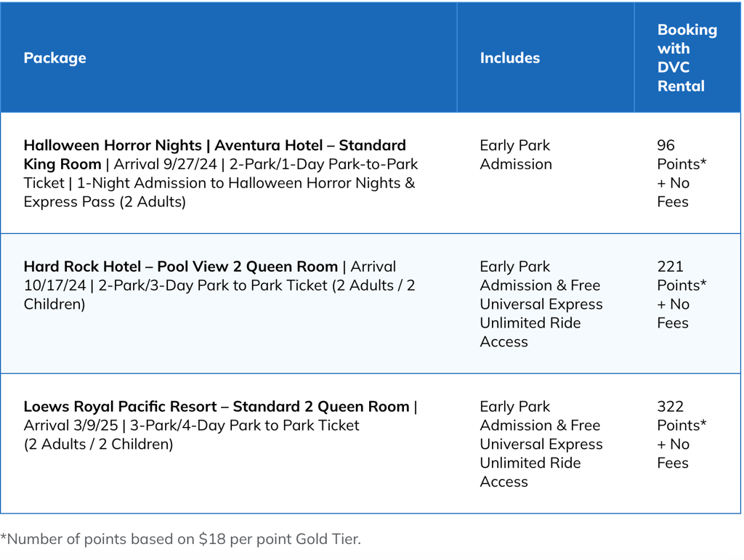This screenshot has width=744, height=560.
Task: Click the Includes column header
Action: [509, 58]
